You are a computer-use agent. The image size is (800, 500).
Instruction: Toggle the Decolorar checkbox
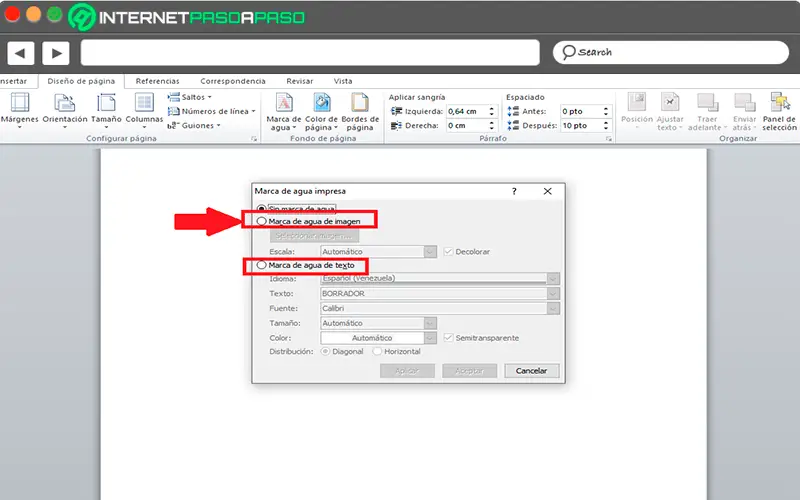tap(448, 252)
